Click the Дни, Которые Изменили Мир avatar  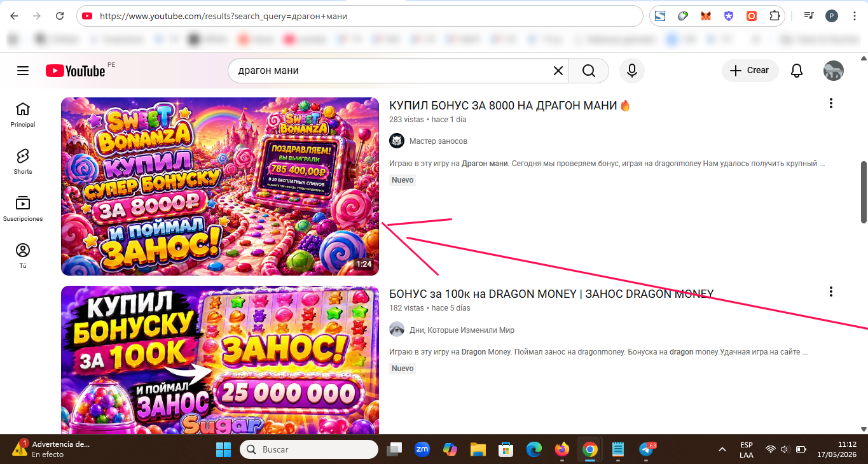pyautogui.click(x=397, y=330)
